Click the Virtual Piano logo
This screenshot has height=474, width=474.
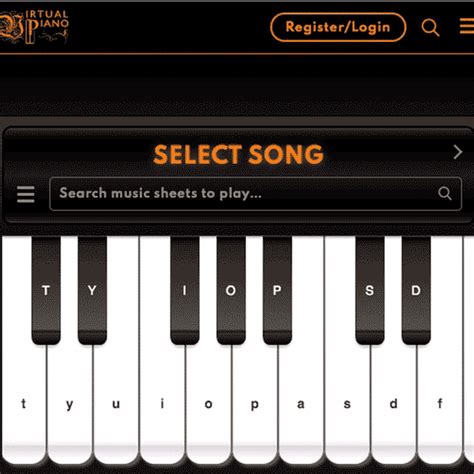point(34,27)
